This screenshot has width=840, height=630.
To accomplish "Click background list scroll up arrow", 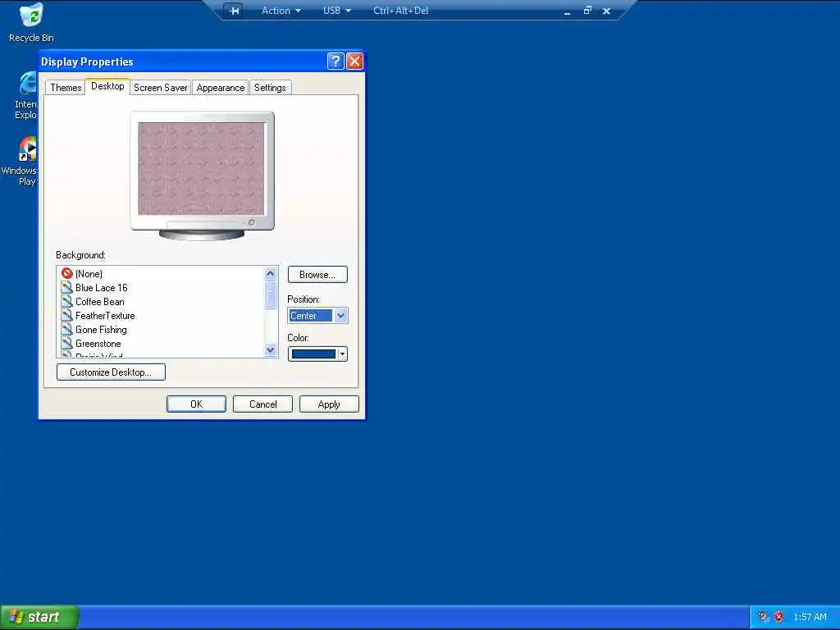I will pyautogui.click(x=270, y=273).
